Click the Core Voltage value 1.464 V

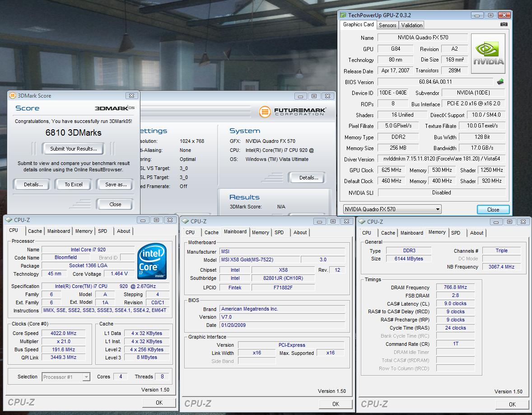pyautogui.click(x=119, y=274)
